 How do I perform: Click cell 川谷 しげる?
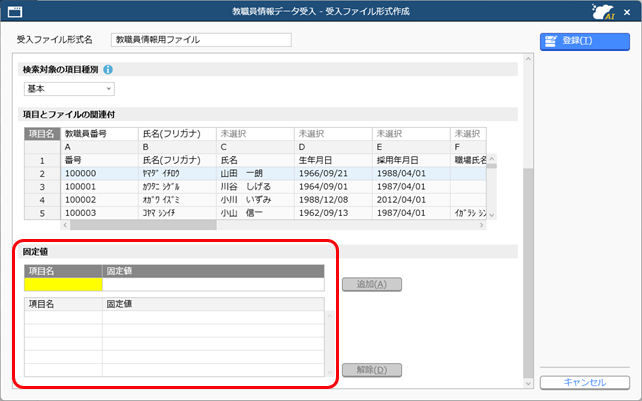(255, 186)
